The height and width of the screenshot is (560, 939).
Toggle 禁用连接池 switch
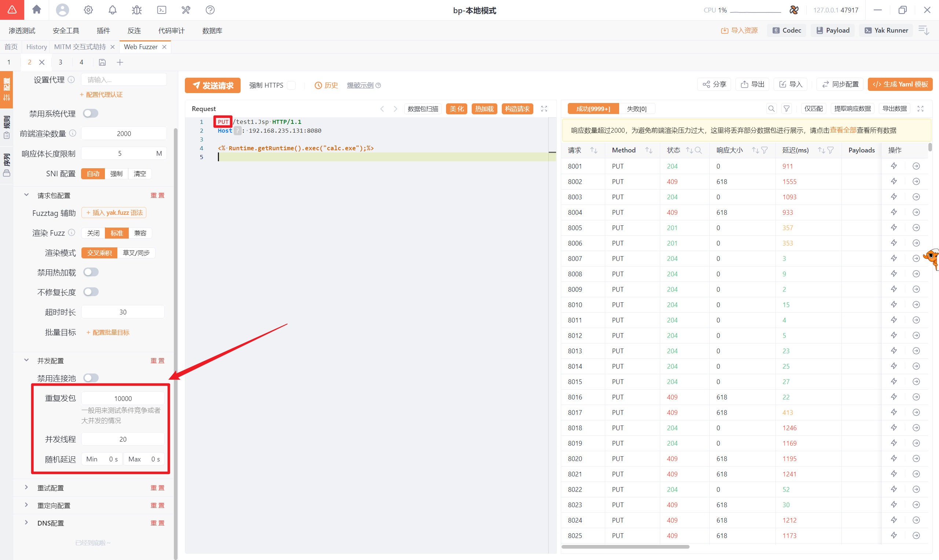(91, 378)
